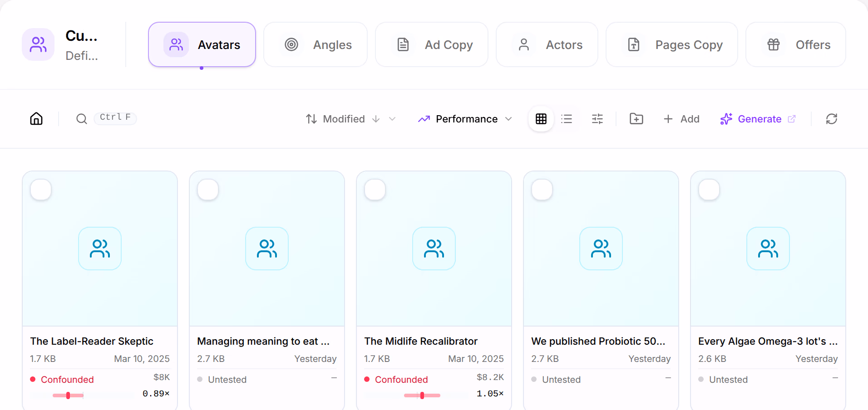868x410 pixels.
Task: Toggle sort direction arrow next to Modified
Action: (x=376, y=119)
